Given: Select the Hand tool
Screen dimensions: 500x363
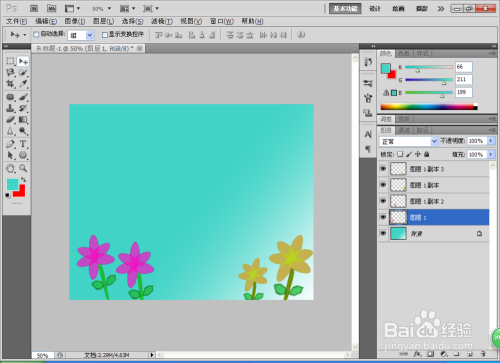Looking at the screenshot, I should click(10, 168).
